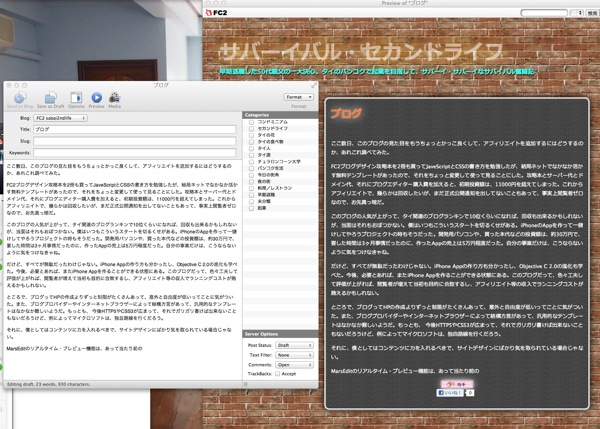Click the last editor line starting MarsEdit
This screenshot has width=600, height=429.
74,349
